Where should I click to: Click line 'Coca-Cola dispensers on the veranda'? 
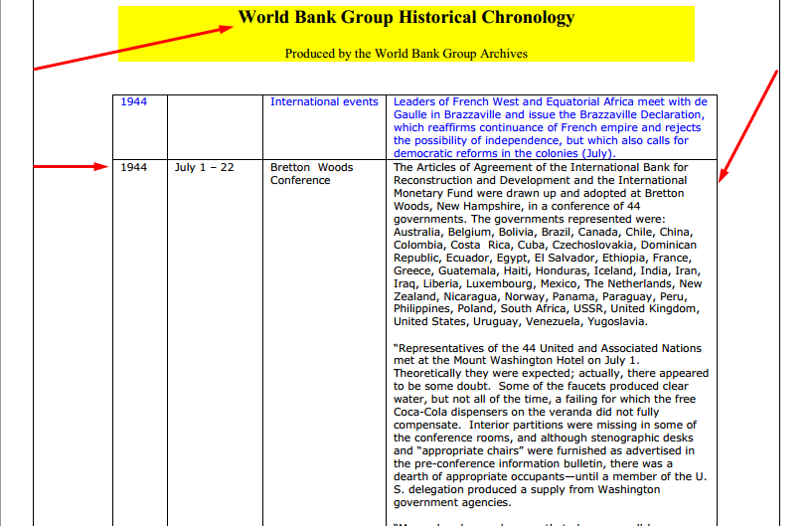pyautogui.click(x=526, y=412)
